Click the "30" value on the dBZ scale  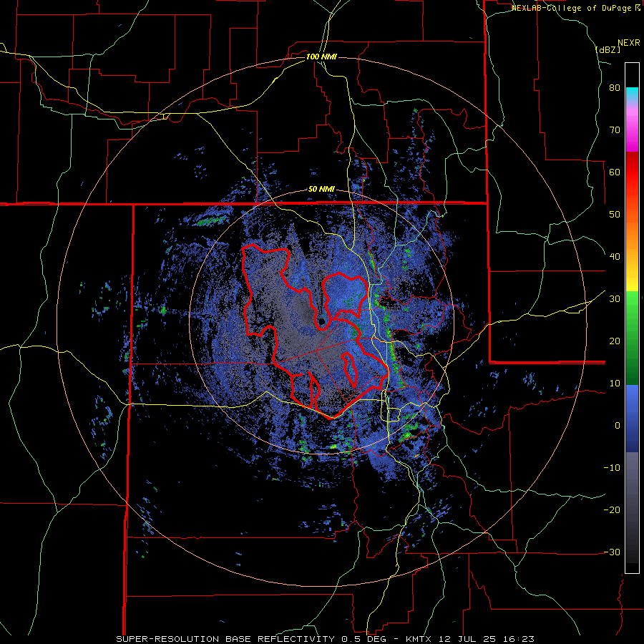[615, 299]
